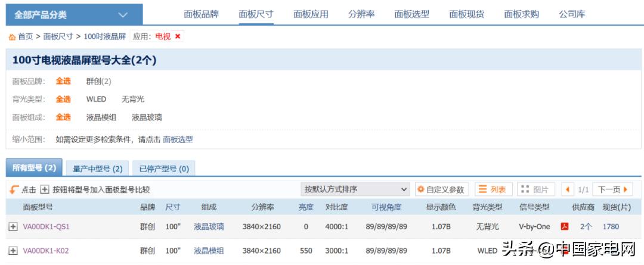Click 自定义参数 button
The width and height of the screenshot is (644, 265).
point(441,189)
